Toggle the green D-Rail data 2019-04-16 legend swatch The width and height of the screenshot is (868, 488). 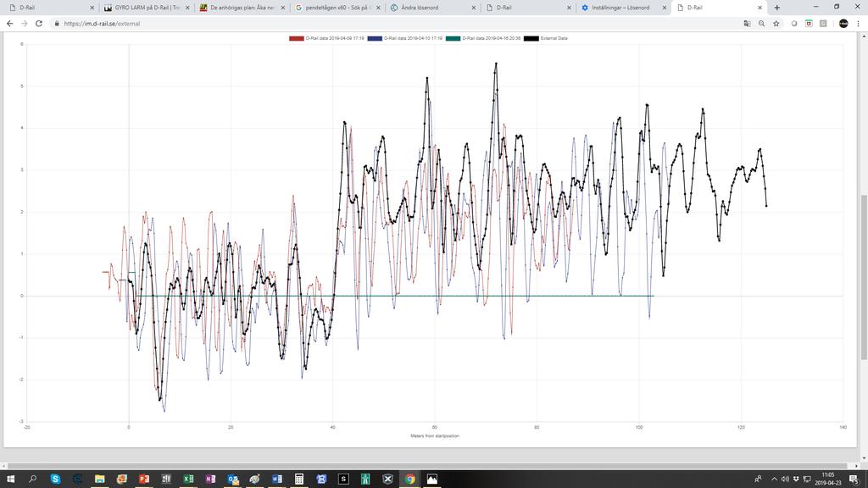(x=453, y=38)
